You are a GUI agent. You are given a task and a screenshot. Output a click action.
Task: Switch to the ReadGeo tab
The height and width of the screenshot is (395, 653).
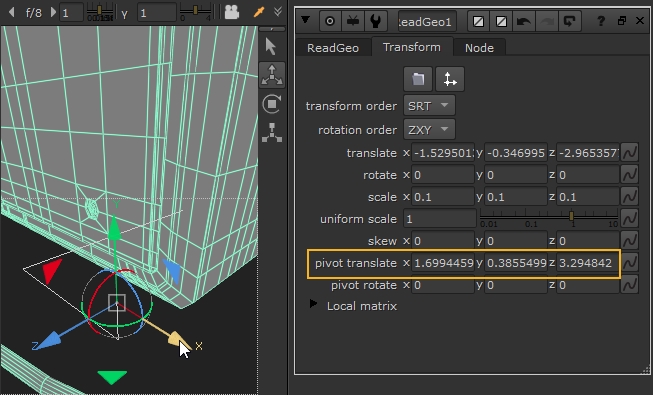[333, 48]
